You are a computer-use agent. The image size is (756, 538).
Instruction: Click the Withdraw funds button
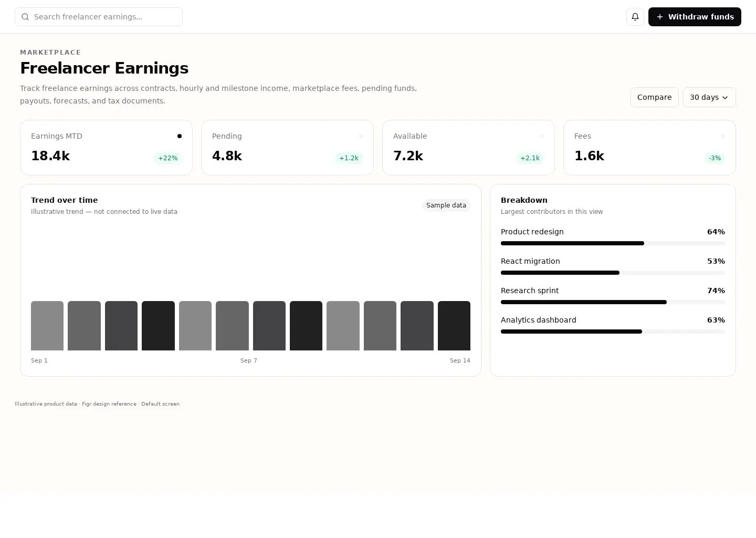click(695, 17)
